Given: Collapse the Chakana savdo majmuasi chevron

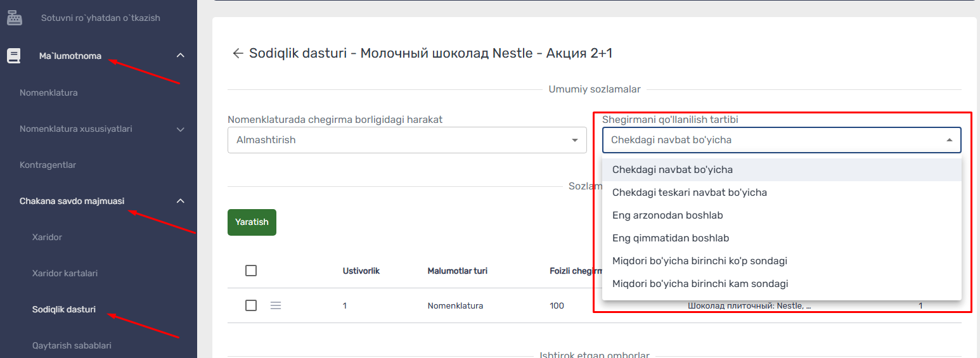Looking at the screenshot, I should point(181,201).
